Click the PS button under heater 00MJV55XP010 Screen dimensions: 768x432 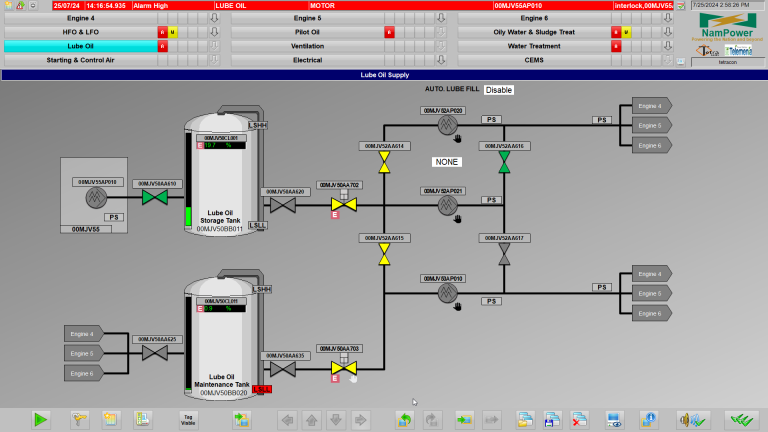click(x=114, y=217)
